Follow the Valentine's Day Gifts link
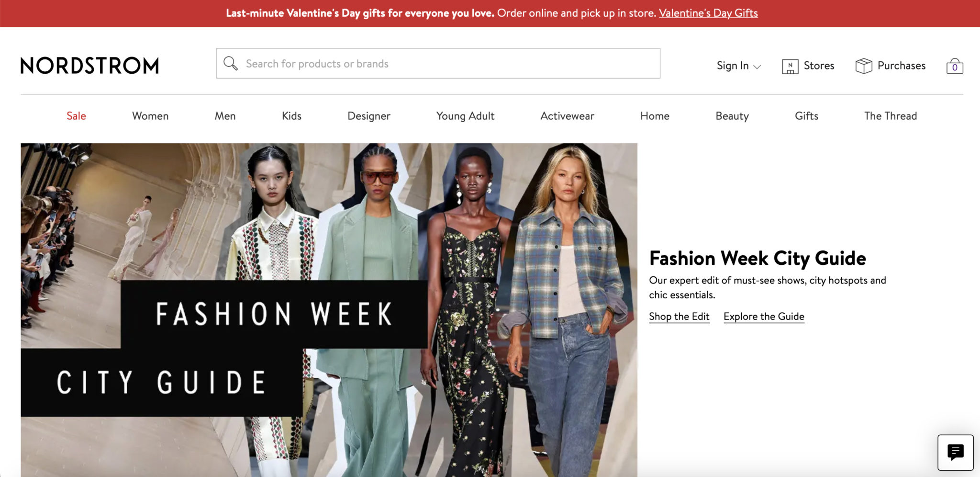The height and width of the screenshot is (477, 980). point(708,13)
